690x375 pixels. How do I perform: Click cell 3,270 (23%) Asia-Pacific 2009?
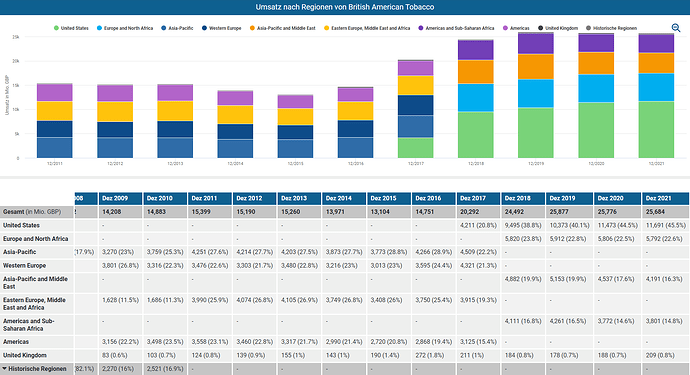tap(117, 252)
